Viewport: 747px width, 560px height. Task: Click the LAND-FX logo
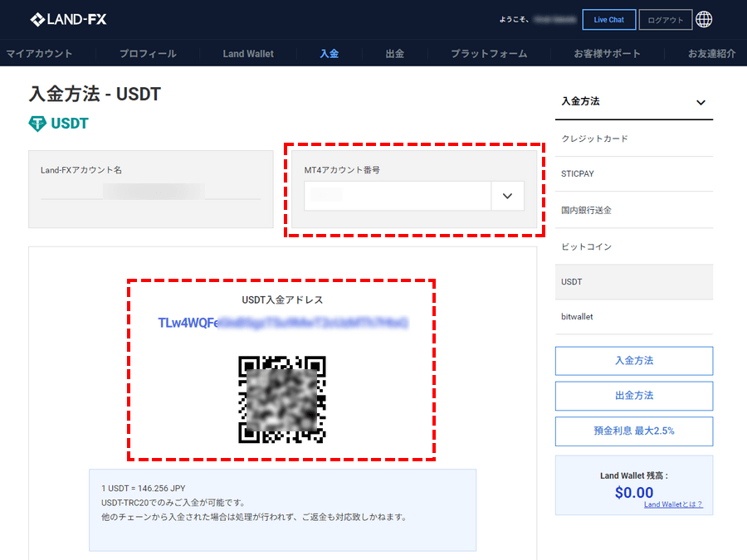[68, 20]
